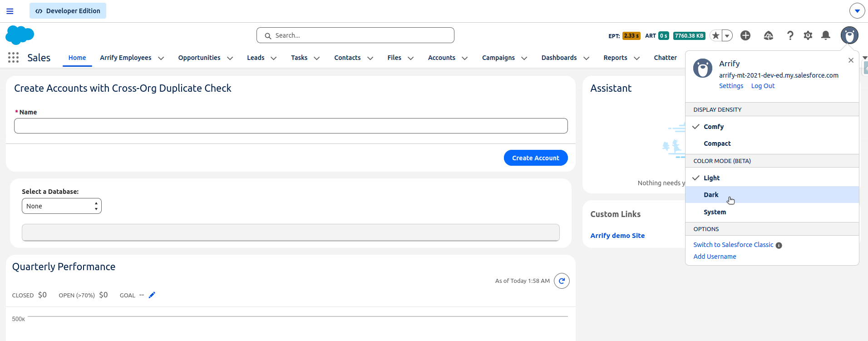Open the App Launcher grid icon
868x341 pixels.
[13, 58]
